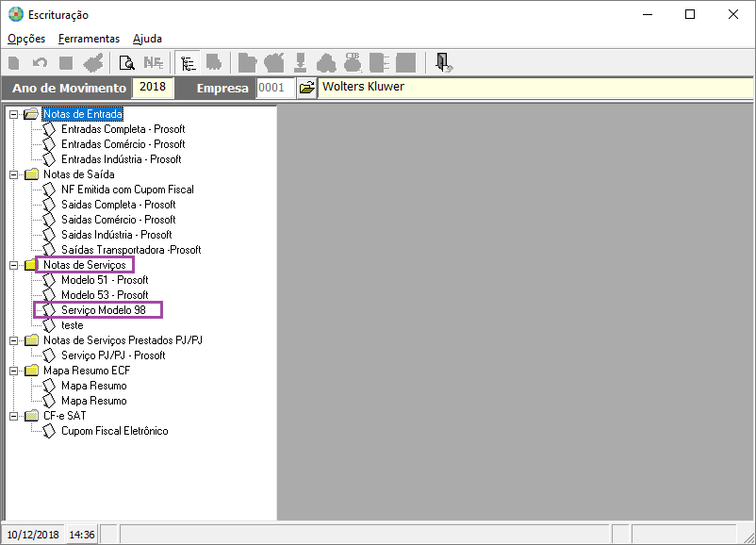This screenshot has width=756, height=545.
Task: Click the exit door toolbar icon
Action: pyautogui.click(x=443, y=63)
